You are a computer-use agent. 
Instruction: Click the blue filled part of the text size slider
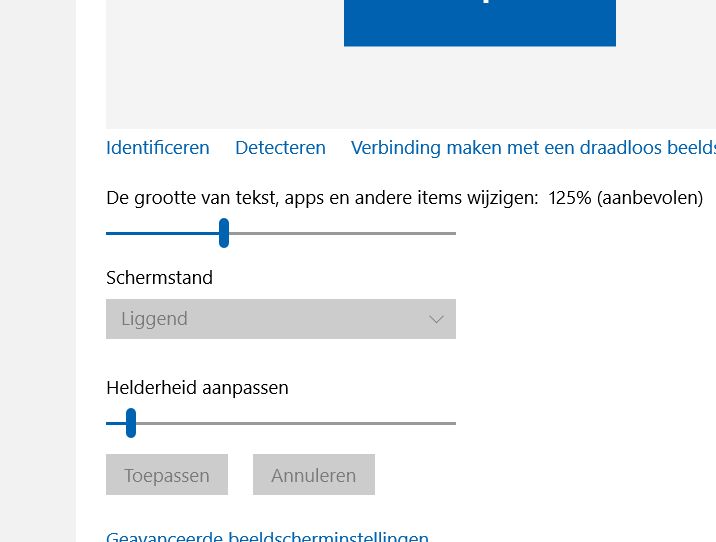pos(162,233)
